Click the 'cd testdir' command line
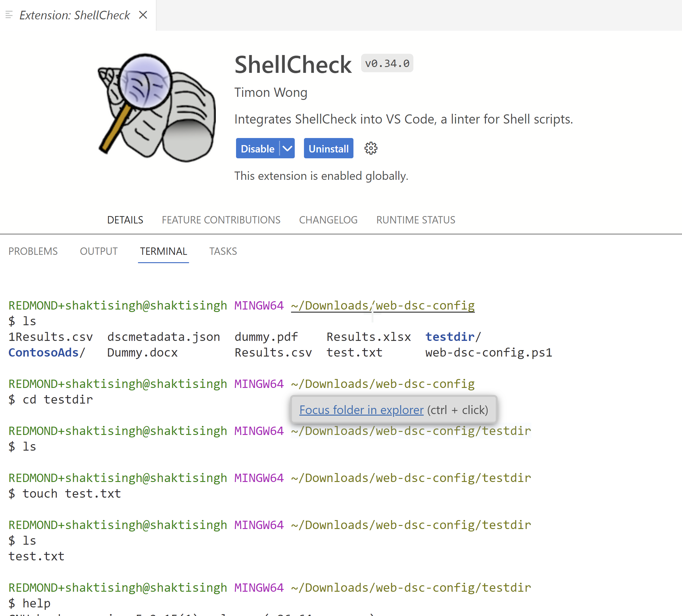Image resolution: width=682 pixels, height=616 pixels. tap(50, 400)
